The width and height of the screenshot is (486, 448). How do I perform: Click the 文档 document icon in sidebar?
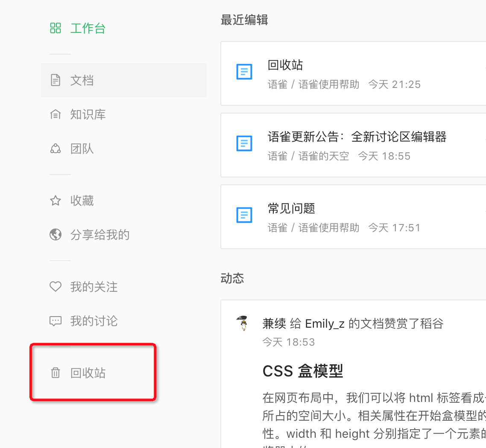point(56,80)
